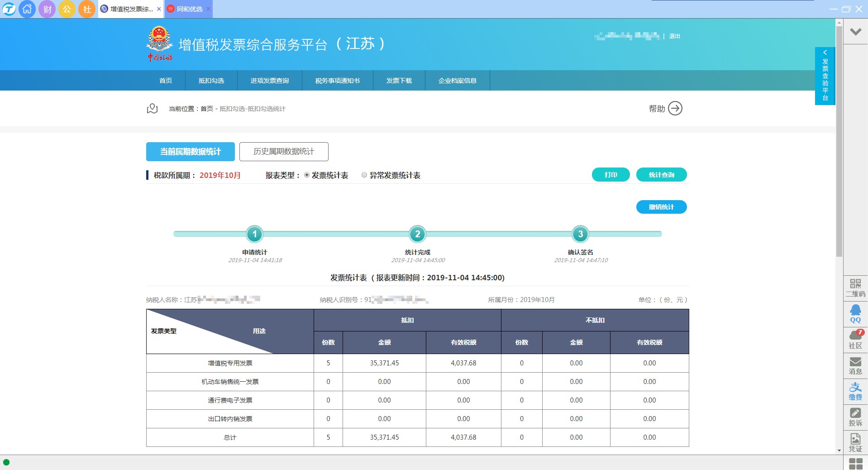Image resolution: width=868 pixels, height=470 pixels.
Task: Click the 统计查询 button
Action: point(661,175)
